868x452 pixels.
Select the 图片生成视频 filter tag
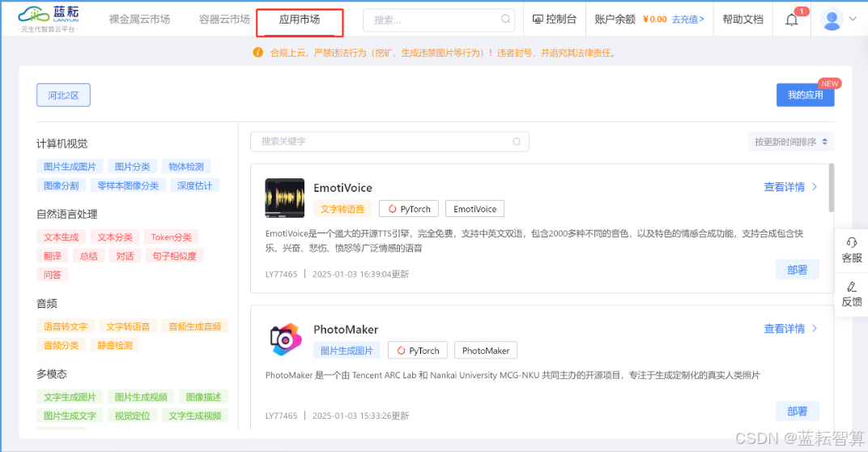click(141, 397)
